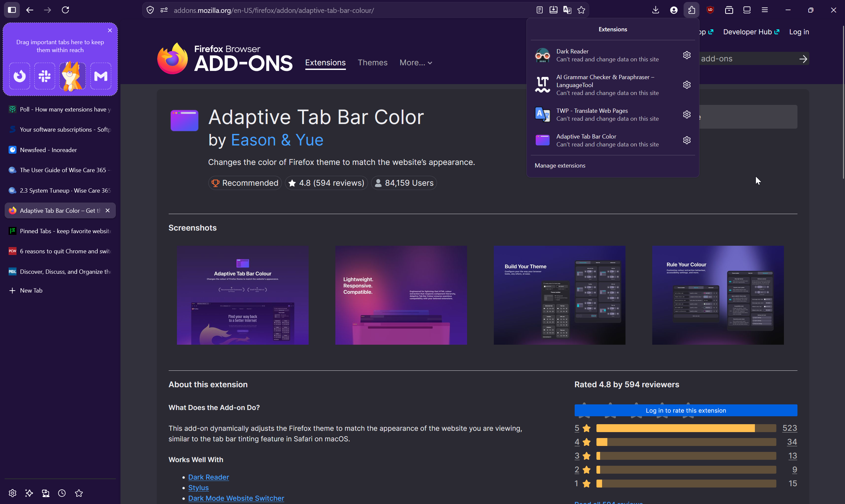Close the Extensions panel via puzzle icon

(x=692, y=10)
